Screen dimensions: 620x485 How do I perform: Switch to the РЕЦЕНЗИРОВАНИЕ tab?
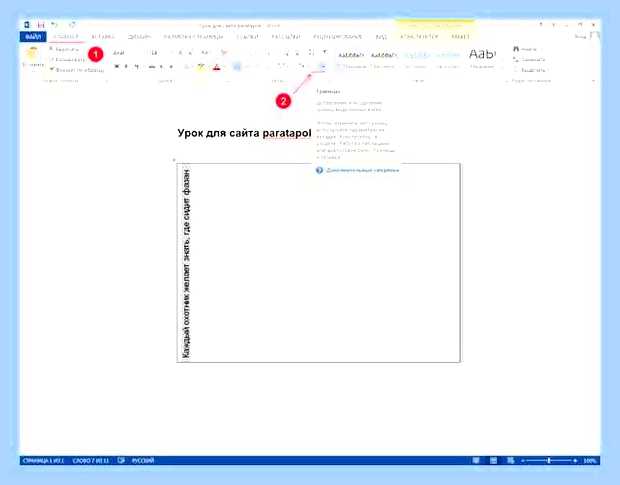tap(337, 37)
